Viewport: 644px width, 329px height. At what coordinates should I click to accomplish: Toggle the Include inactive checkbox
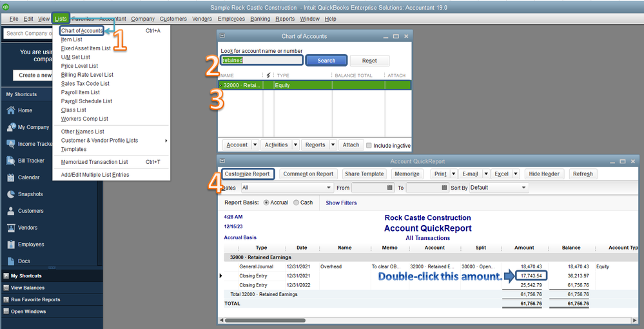pyautogui.click(x=369, y=145)
